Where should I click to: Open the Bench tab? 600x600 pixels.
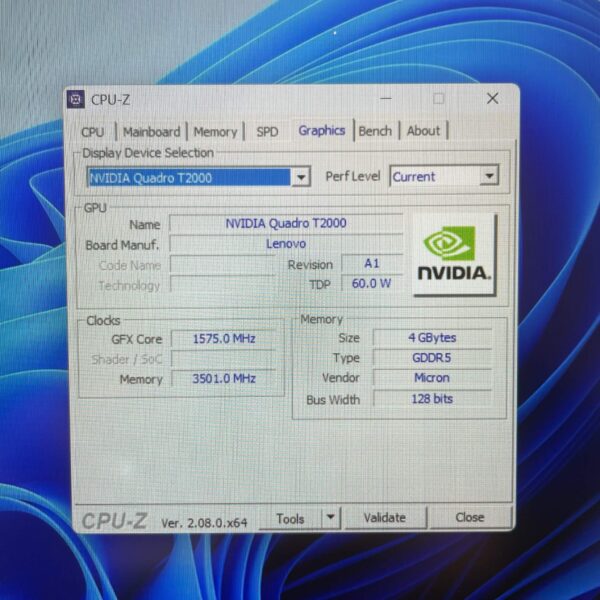[375, 131]
